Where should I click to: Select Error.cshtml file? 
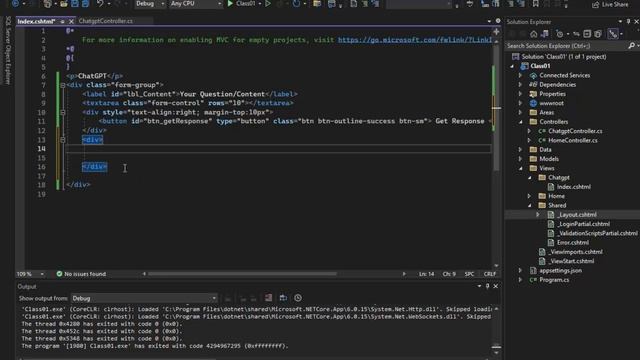coord(573,242)
